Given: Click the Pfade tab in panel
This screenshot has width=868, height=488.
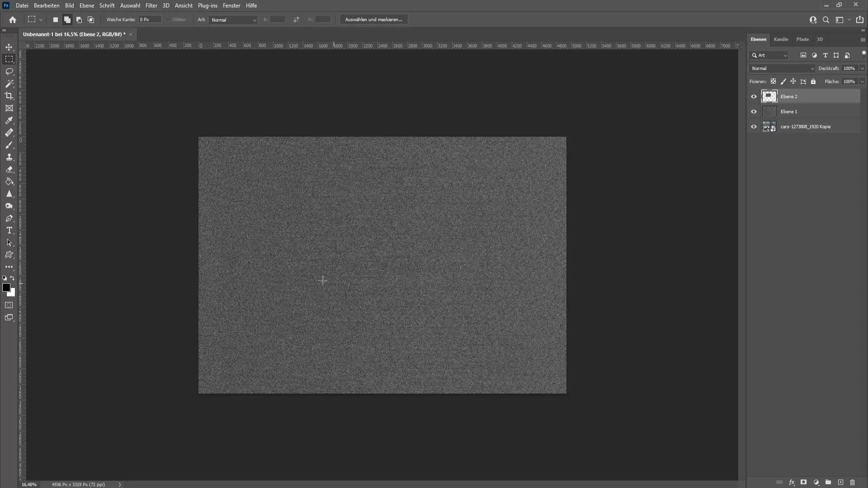Looking at the screenshot, I should [x=803, y=39].
